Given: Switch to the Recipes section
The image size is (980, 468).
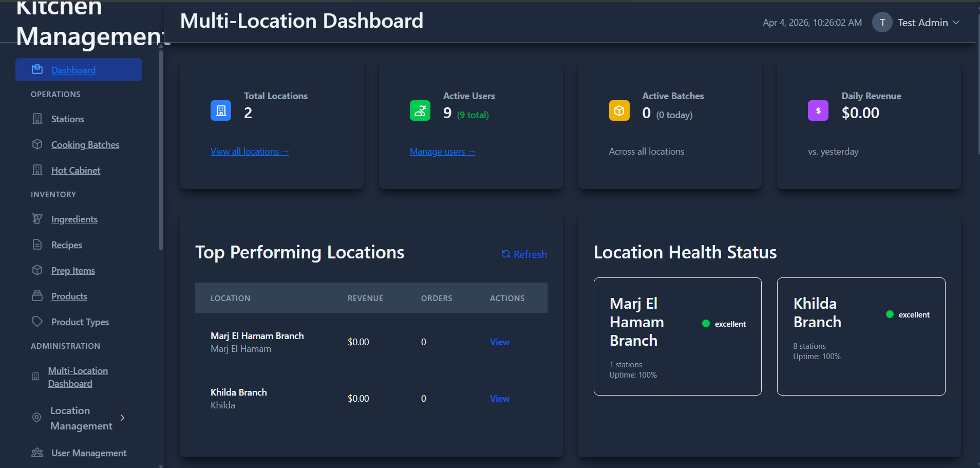Looking at the screenshot, I should click(x=66, y=244).
